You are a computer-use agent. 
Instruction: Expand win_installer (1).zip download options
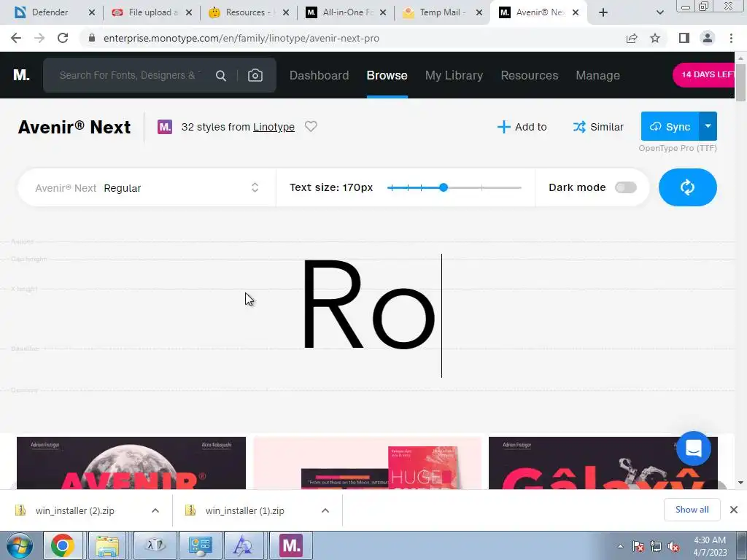click(x=325, y=510)
